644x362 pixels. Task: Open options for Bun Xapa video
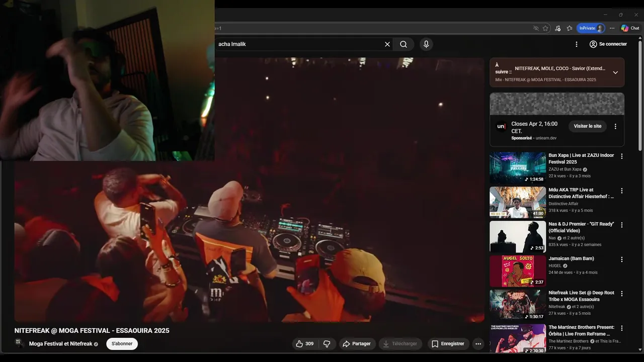pyautogui.click(x=622, y=156)
